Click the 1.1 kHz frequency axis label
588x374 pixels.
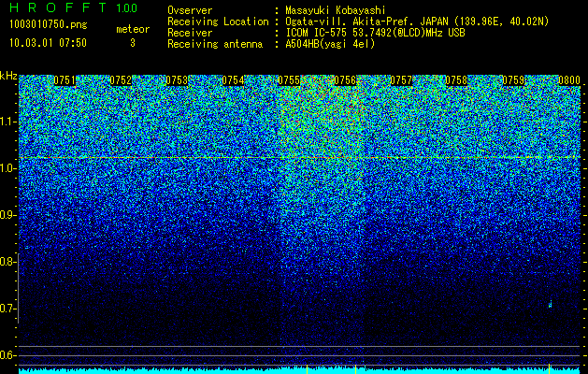point(7,122)
